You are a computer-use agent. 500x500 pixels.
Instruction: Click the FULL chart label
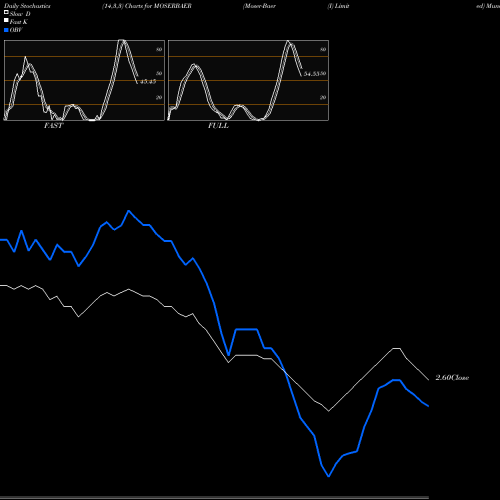[x=218, y=126]
